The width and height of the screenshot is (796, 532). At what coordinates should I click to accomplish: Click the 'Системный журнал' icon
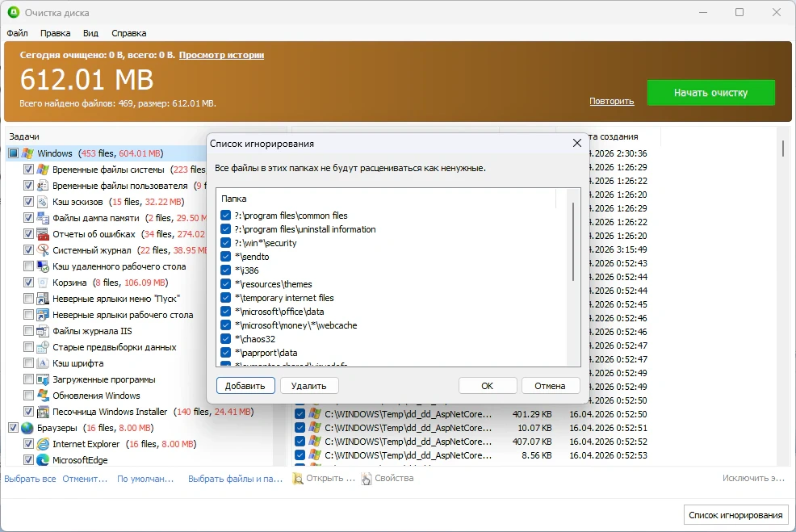coord(43,250)
